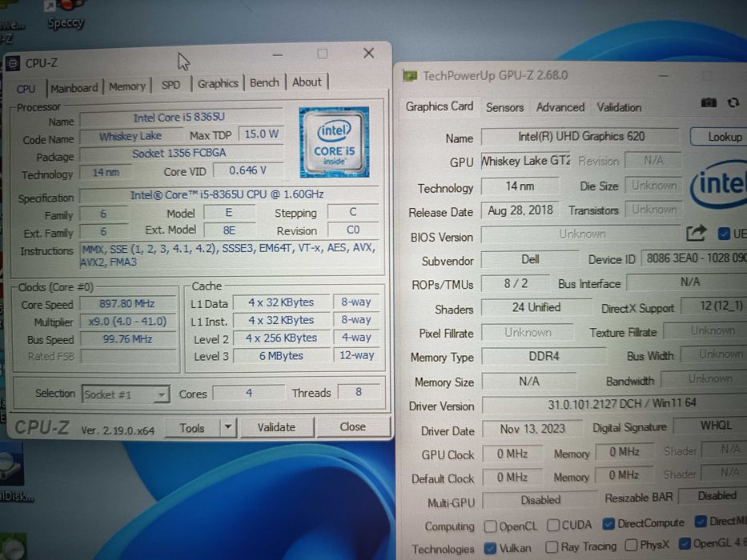Open the SPD tab
This screenshot has width=747, height=560.
(x=171, y=86)
